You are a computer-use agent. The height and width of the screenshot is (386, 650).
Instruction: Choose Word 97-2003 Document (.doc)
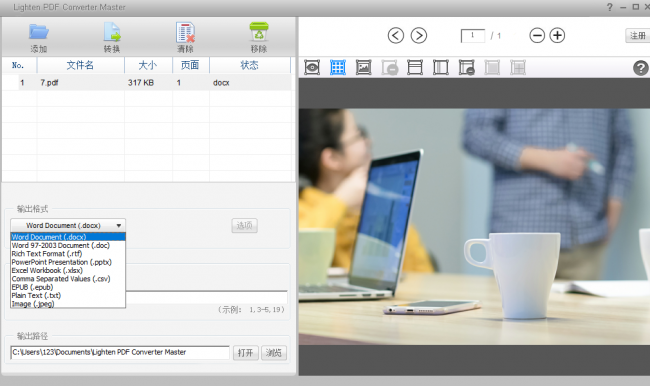click(x=68, y=245)
